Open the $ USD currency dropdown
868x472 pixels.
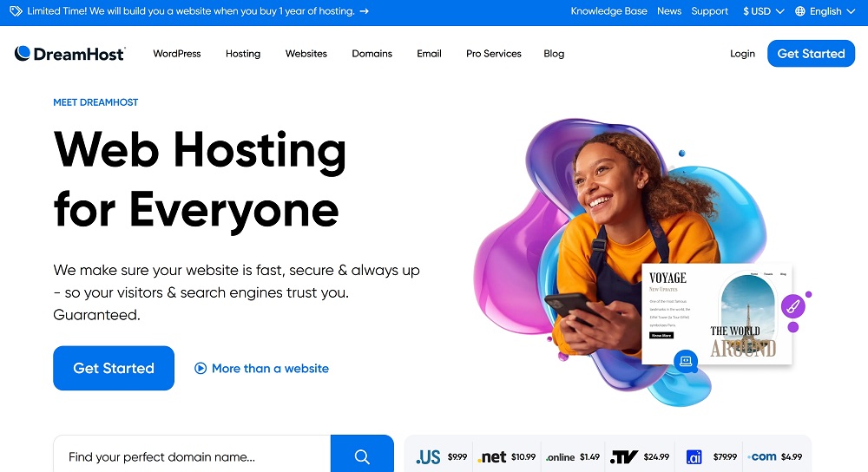(x=763, y=11)
